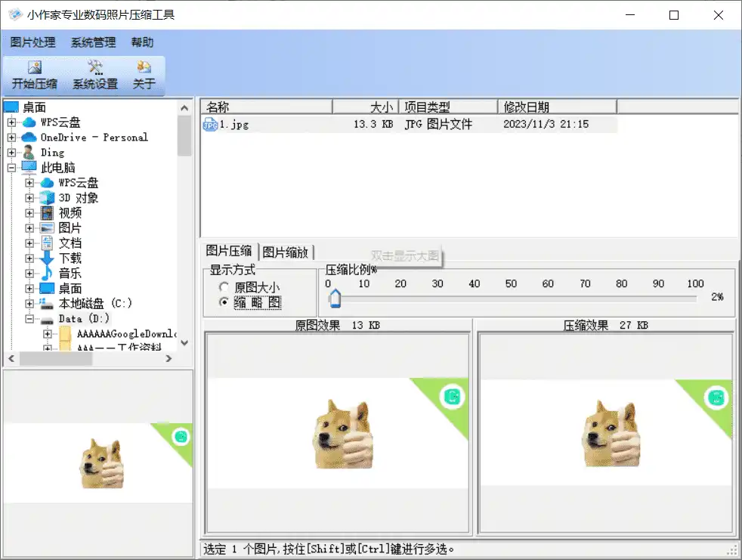Click the compression slider track near 50
742x560 pixels.
tap(511, 299)
